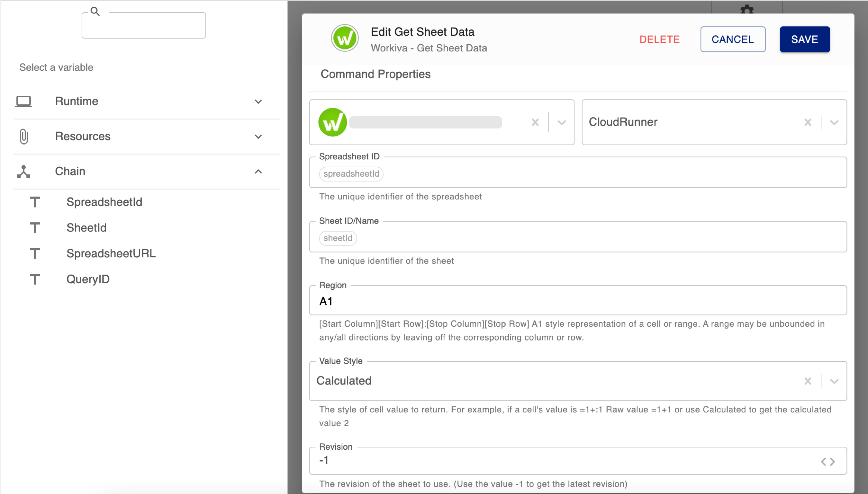Click the spreadsheetId variable chip

(x=351, y=174)
